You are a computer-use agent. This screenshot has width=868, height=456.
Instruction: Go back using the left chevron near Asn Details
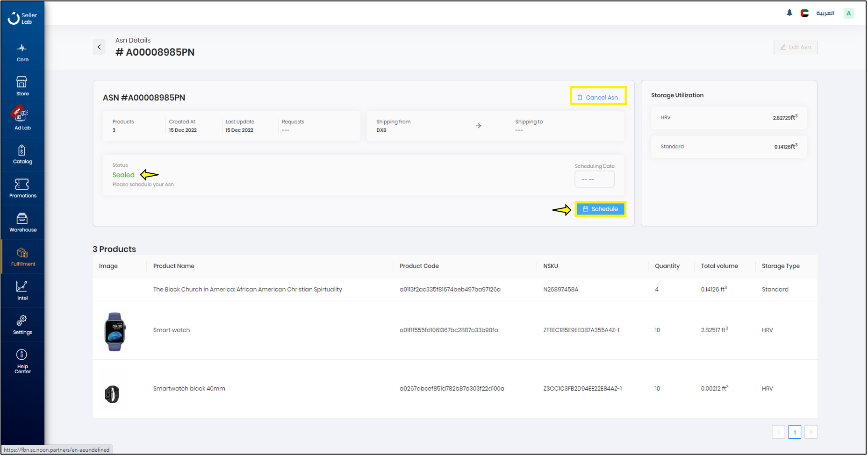click(99, 47)
